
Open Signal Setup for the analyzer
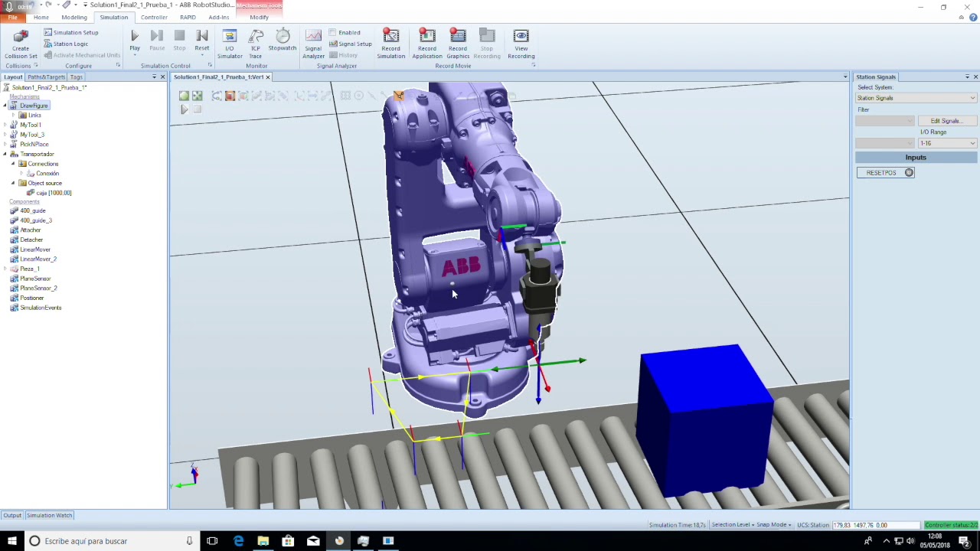[350, 44]
